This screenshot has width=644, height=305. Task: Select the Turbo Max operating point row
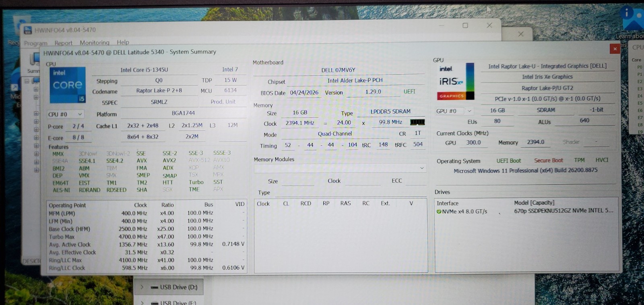click(x=147, y=237)
